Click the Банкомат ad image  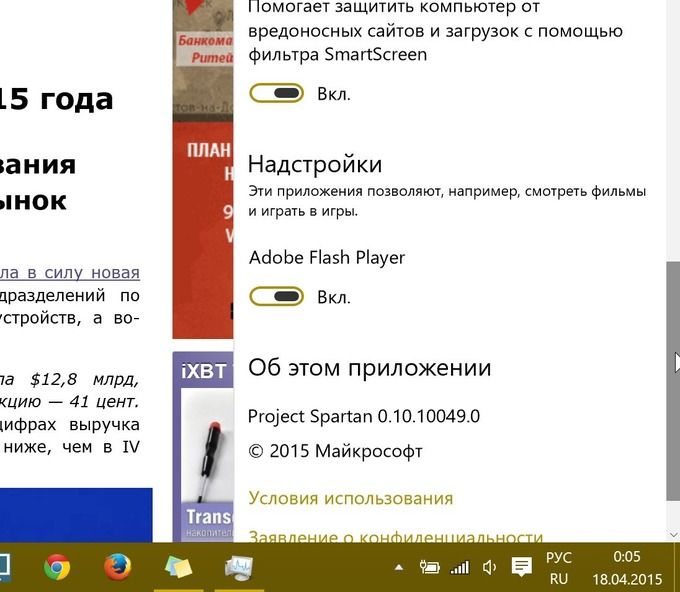pyautogui.click(x=203, y=61)
